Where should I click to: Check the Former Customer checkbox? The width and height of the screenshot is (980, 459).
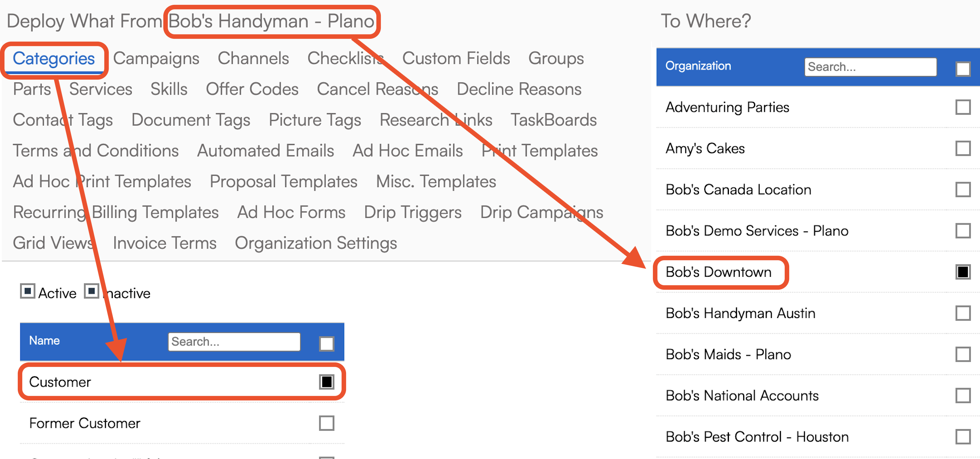tap(327, 423)
